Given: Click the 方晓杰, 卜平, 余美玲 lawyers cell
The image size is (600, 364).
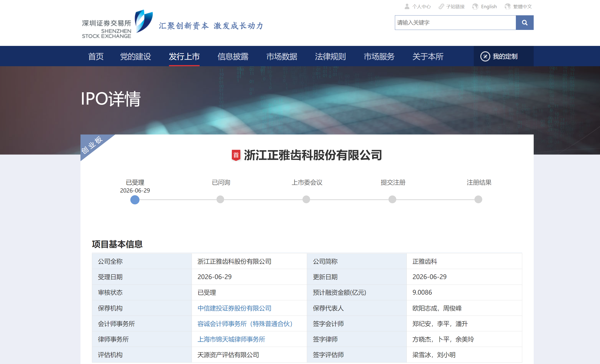Looking at the screenshot, I should click(x=464, y=339).
